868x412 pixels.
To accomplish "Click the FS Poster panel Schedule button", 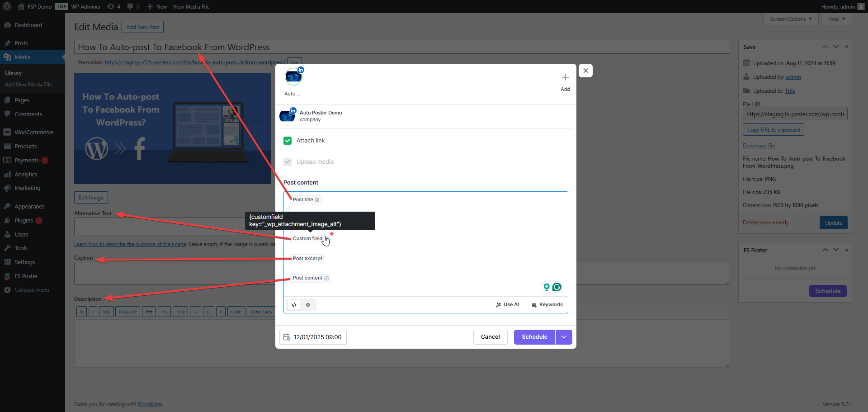I will 828,291.
